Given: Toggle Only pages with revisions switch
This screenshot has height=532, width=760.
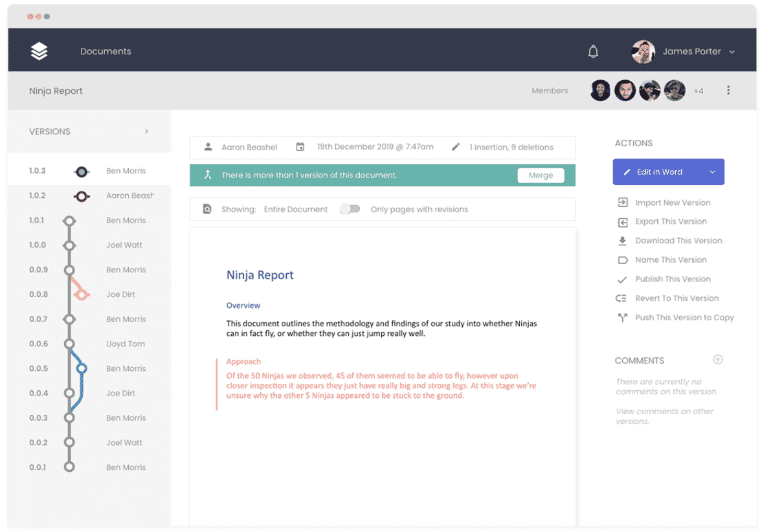Looking at the screenshot, I should (x=350, y=209).
